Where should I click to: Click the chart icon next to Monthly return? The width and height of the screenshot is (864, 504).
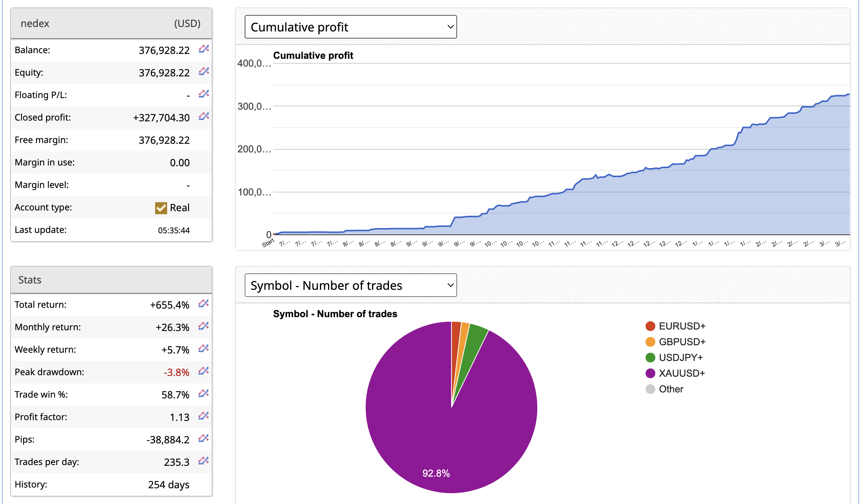[203, 326]
